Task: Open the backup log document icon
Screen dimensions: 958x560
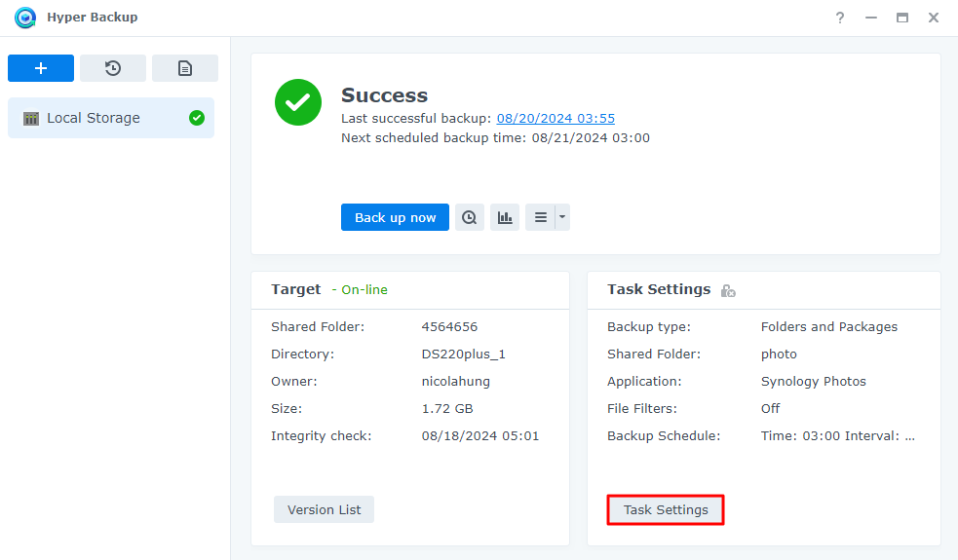Action: point(185,68)
